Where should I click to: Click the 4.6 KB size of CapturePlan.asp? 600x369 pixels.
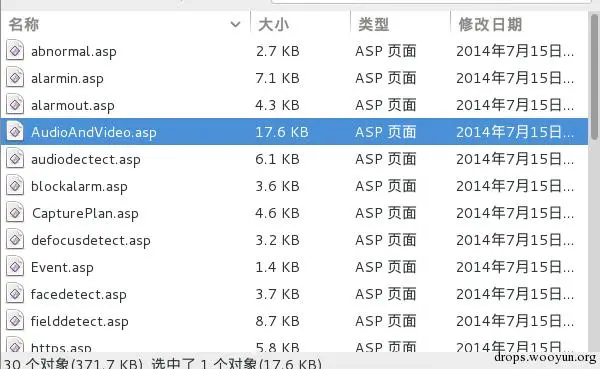(277, 213)
